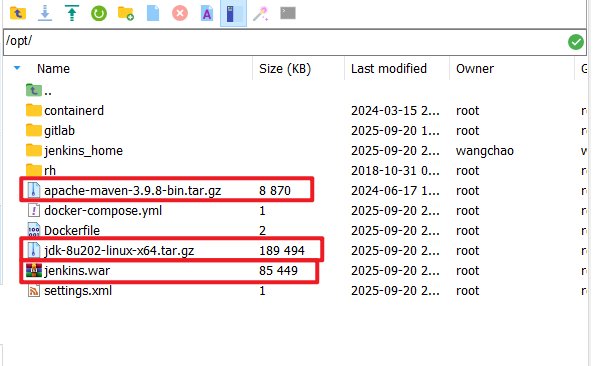Click the red delete toolbar icon
Screen dimensions: 593x366
click(x=180, y=14)
